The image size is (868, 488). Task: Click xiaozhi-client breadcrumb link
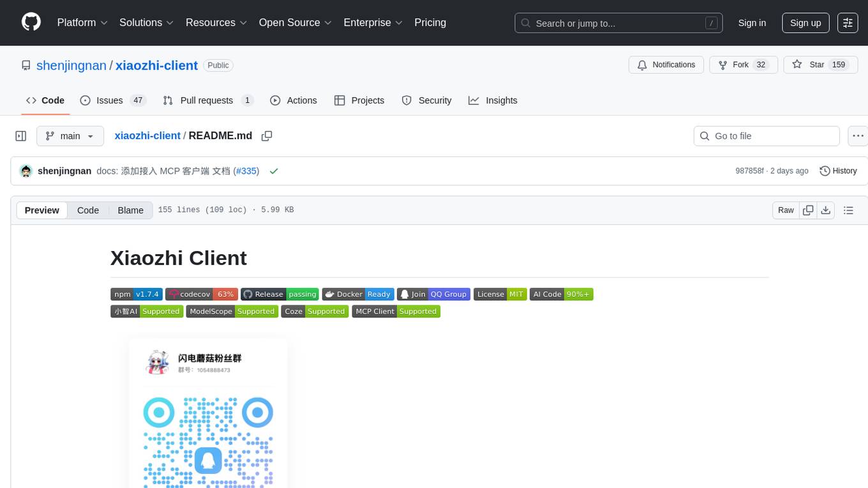pyautogui.click(x=147, y=136)
